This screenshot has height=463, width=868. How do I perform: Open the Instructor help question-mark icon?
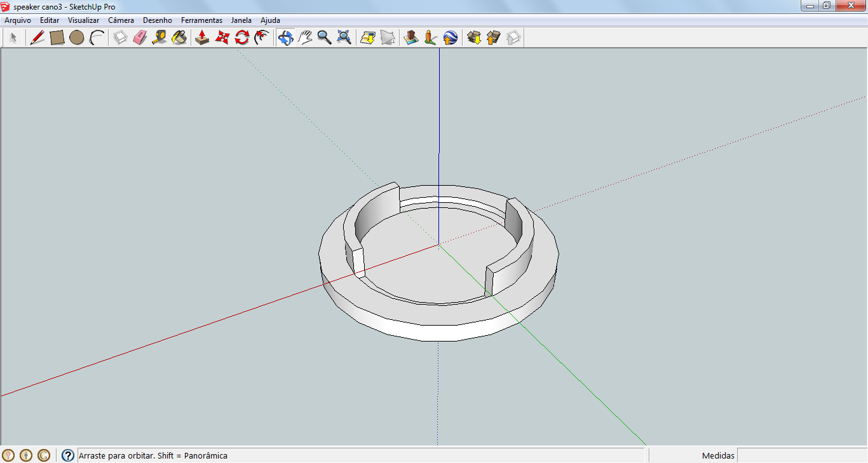coord(68,455)
